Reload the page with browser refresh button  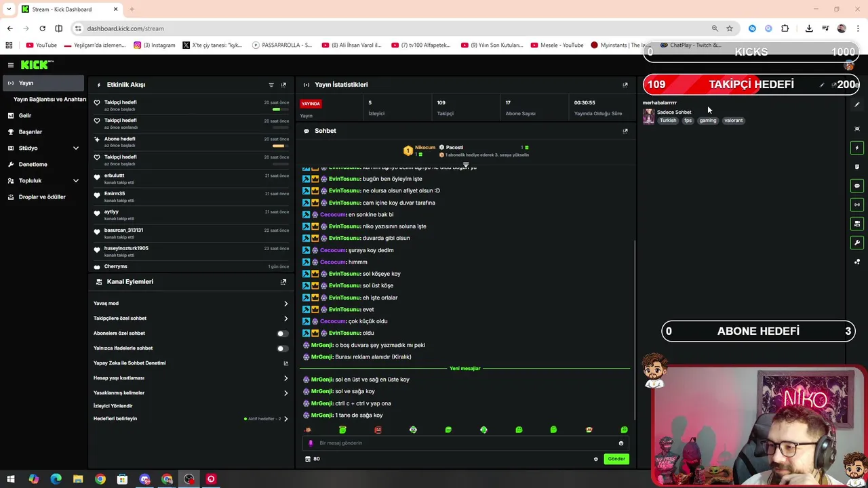[x=42, y=28]
